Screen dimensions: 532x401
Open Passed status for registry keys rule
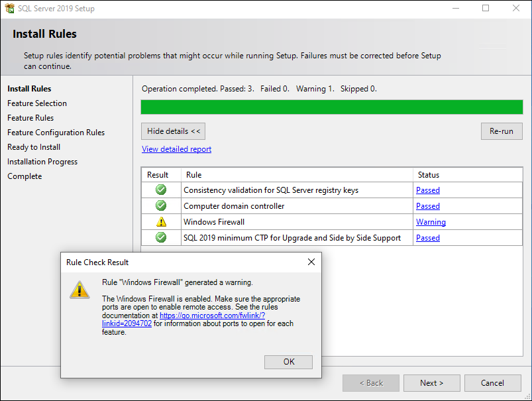click(x=428, y=190)
